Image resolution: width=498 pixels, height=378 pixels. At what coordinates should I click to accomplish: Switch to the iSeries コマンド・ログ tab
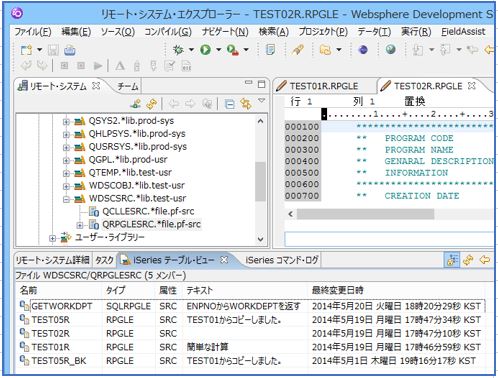click(282, 260)
